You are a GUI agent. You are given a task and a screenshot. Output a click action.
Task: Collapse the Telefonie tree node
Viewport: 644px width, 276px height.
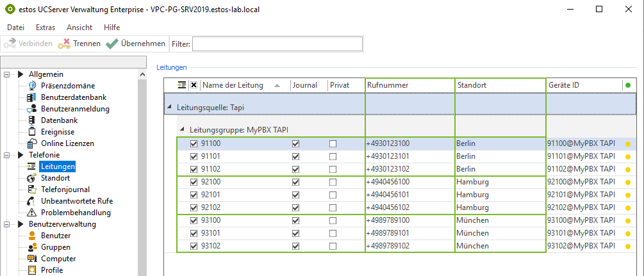point(7,155)
